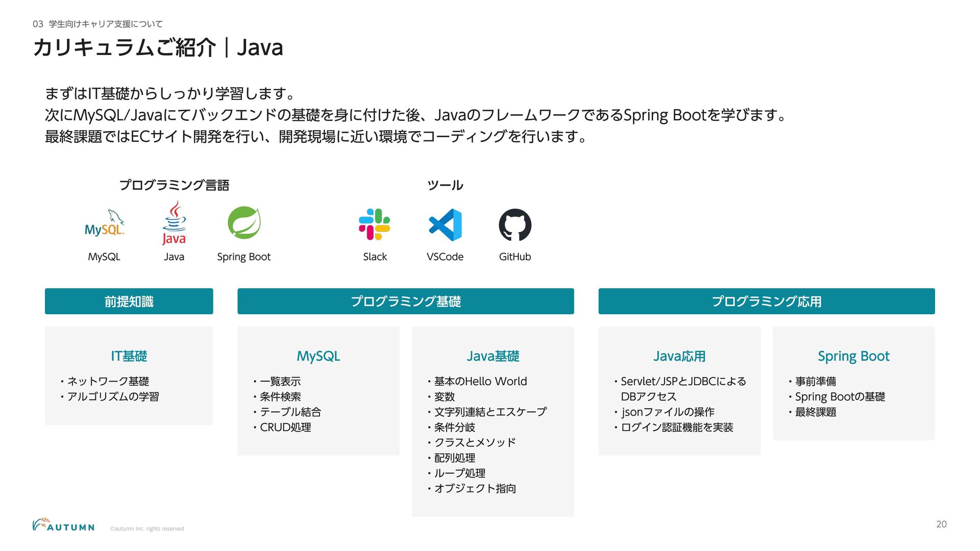Click the Spring Boot card heading
This screenshot has width=980, height=551.
tap(854, 356)
